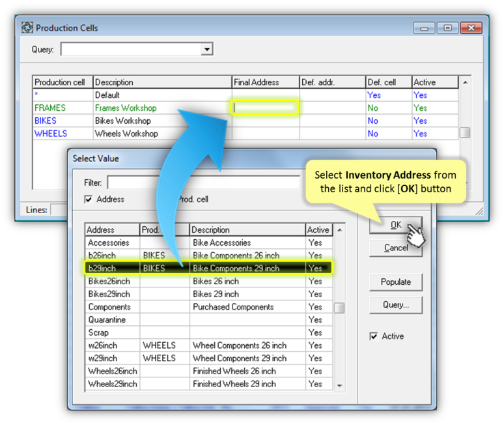Click the Final Address column header
Screen dimensions: 504x425
265,82
